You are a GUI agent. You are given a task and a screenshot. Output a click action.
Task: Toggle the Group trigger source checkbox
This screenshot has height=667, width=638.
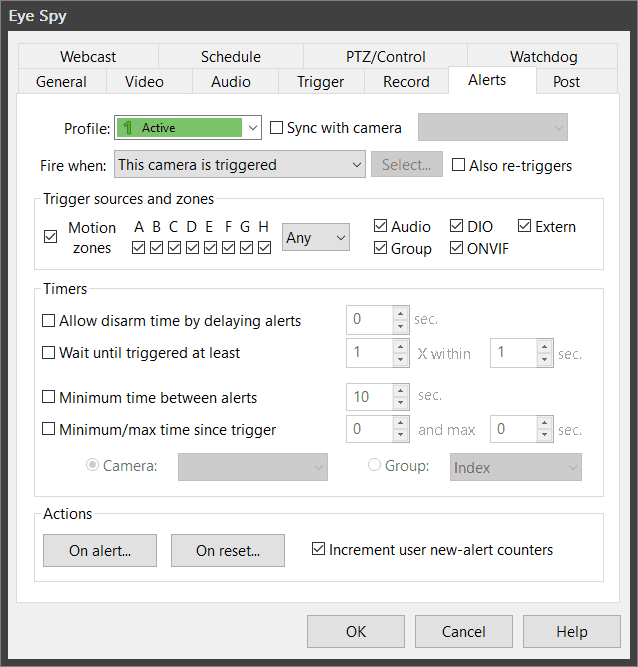pyautogui.click(x=380, y=248)
